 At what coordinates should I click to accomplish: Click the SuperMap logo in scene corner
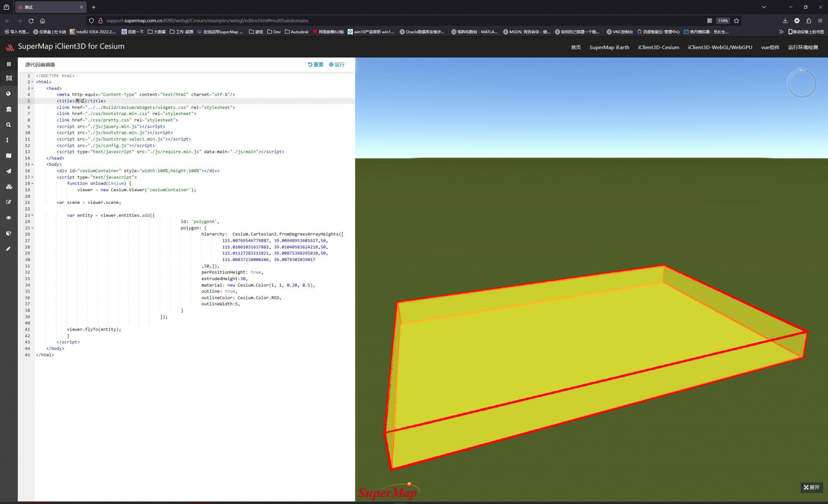tap(387, 492)
